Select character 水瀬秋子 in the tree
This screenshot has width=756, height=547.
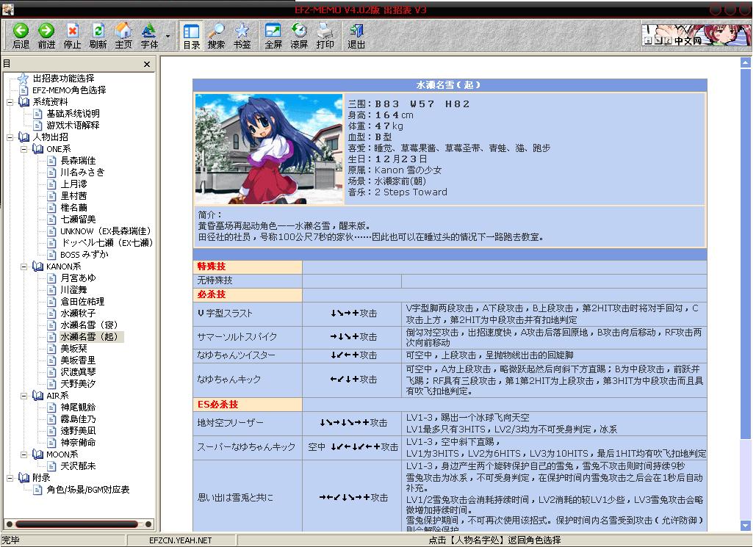pos(78,314)
